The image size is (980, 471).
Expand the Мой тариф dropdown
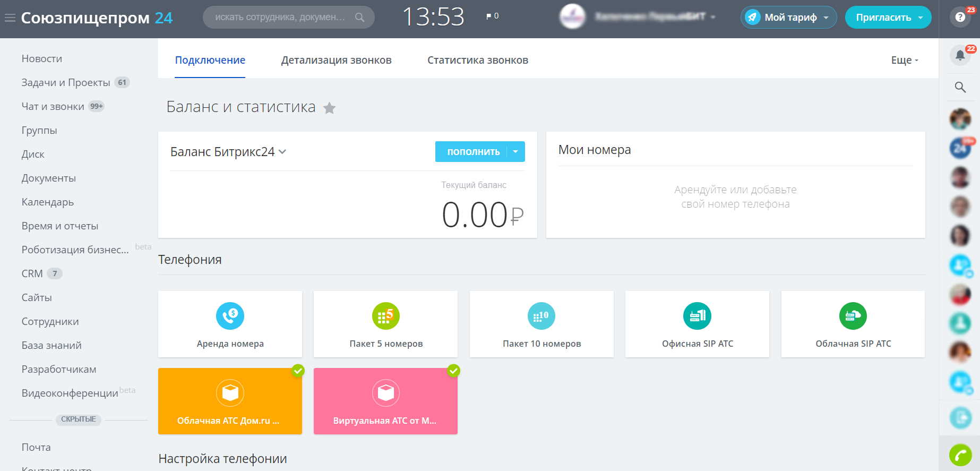click(x=789, y=18)
